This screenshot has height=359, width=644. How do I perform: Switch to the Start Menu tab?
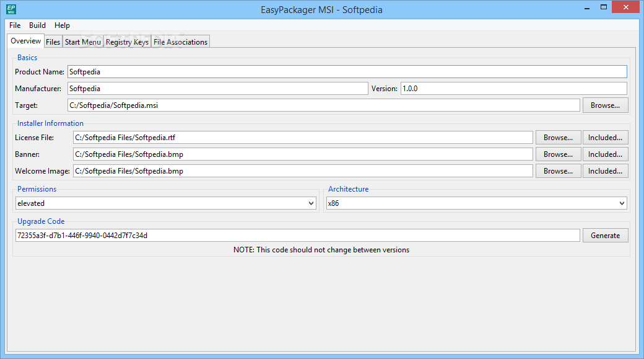pos(82,42)
